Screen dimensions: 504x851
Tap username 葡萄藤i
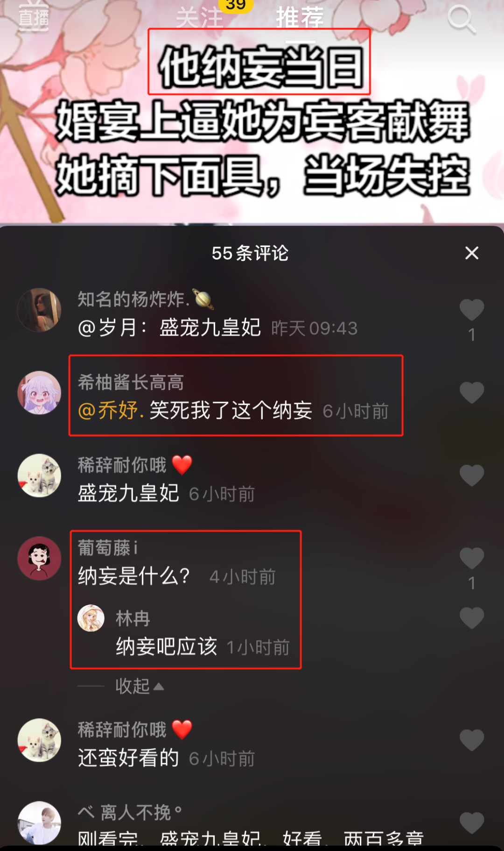[108, 547]
